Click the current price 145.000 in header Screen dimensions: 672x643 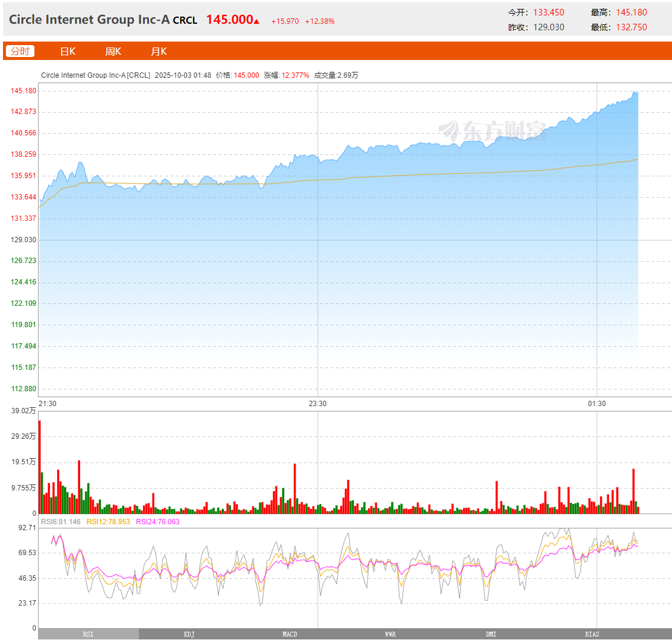[229, 20]
